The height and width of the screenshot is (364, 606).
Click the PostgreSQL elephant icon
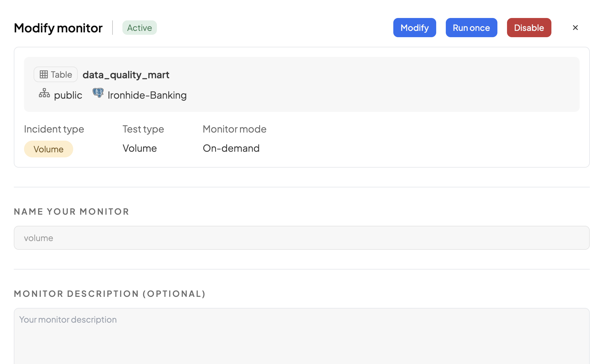pyautogui.click(x=98, y=93)
